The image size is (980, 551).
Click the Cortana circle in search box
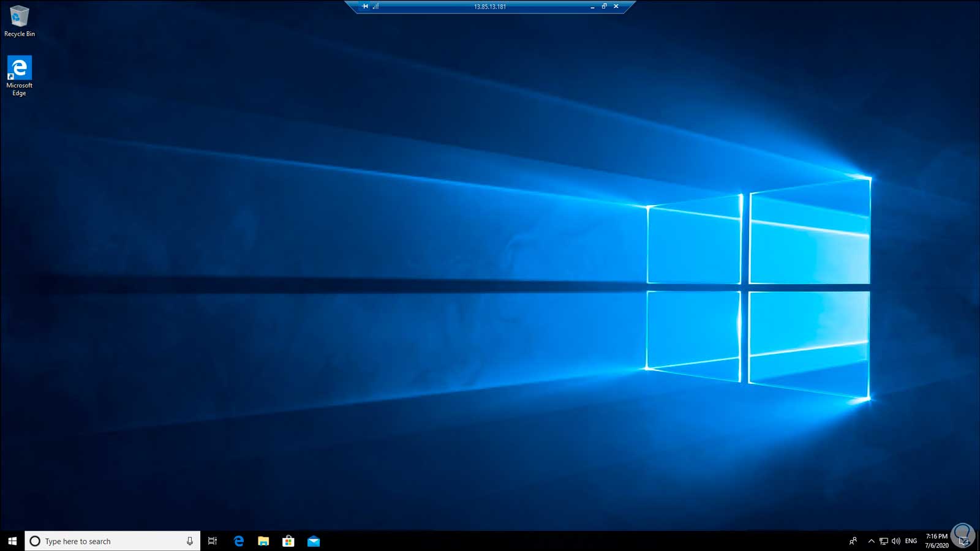point(35,541)
